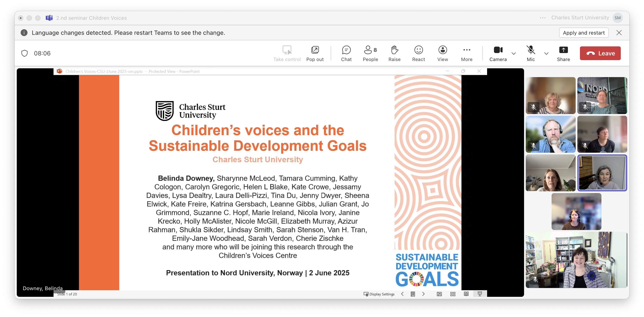Switch to slide sorter grid view
Viewport: 644px width, 317px height.
click(452, 294)
